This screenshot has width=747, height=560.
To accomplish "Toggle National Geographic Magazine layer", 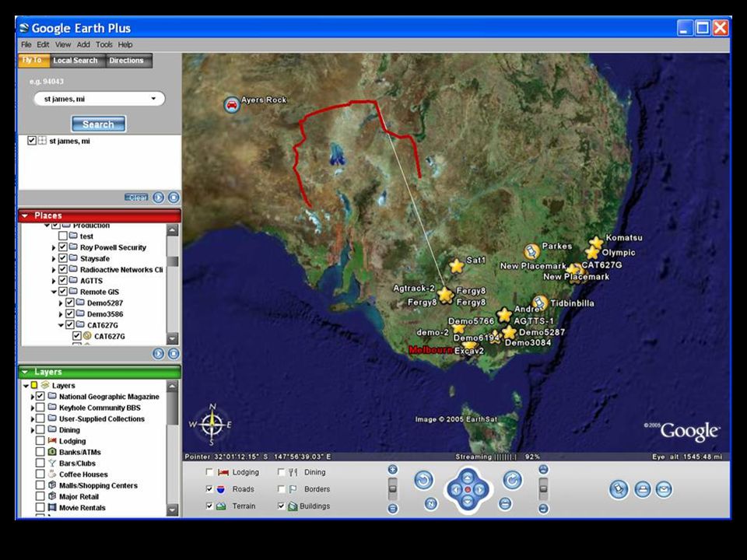I will click(40, 396).
